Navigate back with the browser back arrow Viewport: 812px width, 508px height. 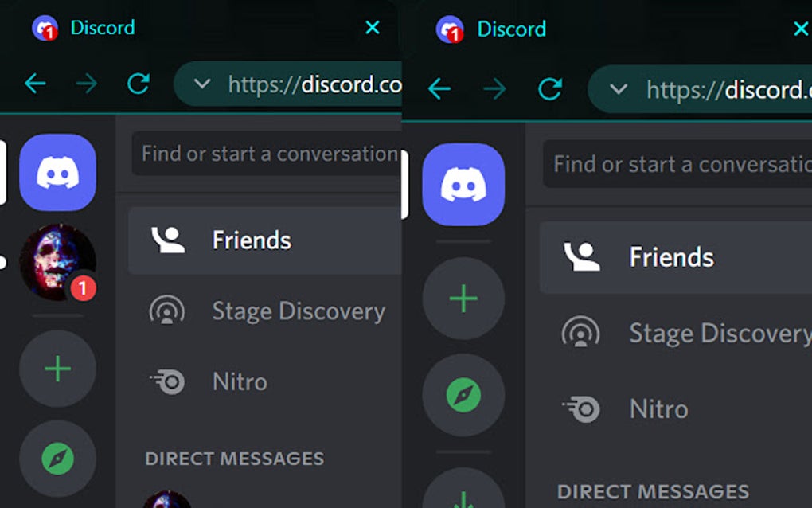(36, 83)
